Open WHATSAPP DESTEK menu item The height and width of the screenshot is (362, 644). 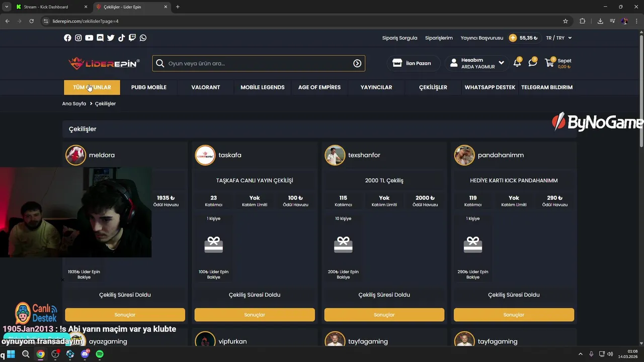(490, 87)
